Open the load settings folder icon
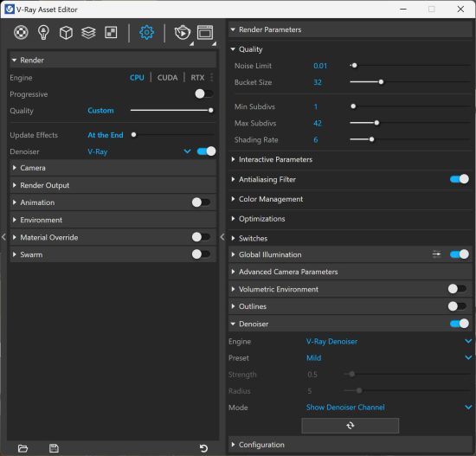The width and height of the screenshot is (476, 456). tap(23, 448)
